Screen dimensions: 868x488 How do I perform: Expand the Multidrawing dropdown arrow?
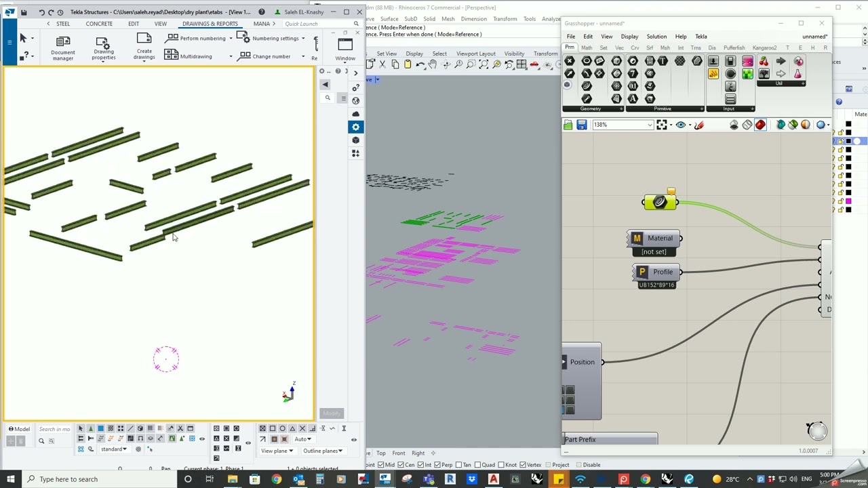(x=231, y=57)
